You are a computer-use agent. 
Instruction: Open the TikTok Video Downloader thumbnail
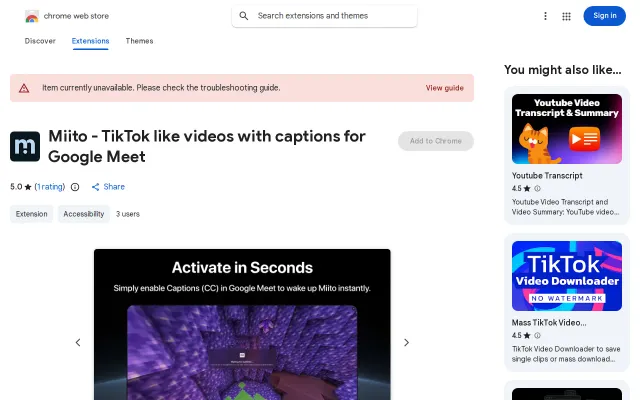coord(567,276)
